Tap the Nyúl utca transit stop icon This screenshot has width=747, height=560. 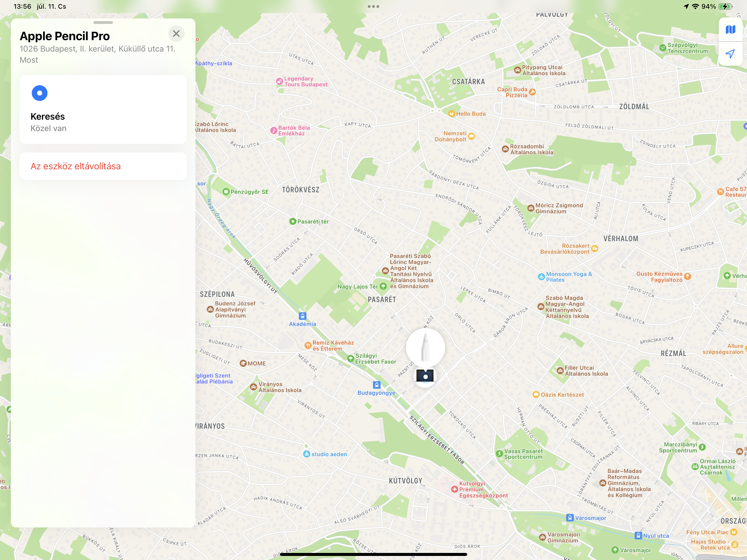click(638, 536)
